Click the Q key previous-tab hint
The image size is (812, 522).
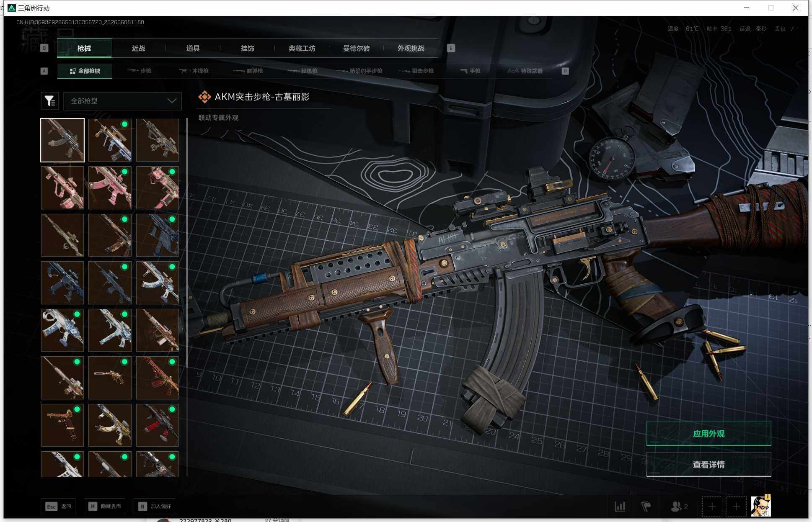[44, 48]
